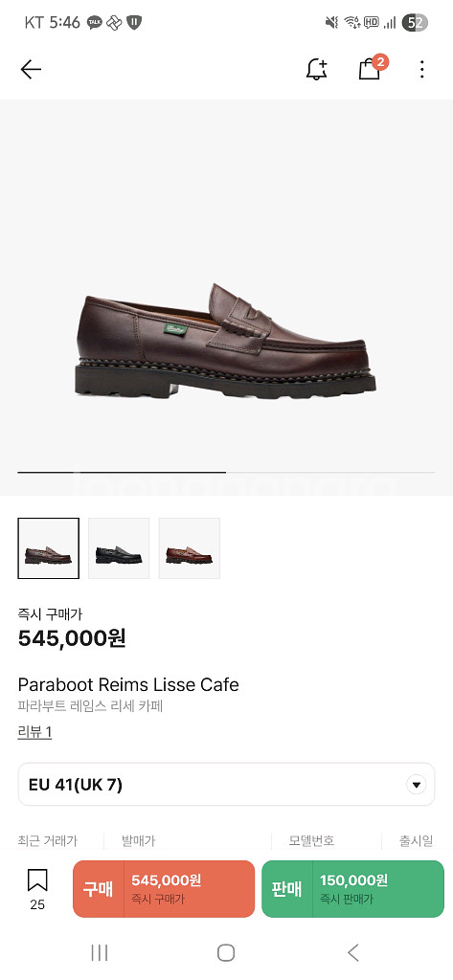Tap the Android home button icon

tap(226, 952)
